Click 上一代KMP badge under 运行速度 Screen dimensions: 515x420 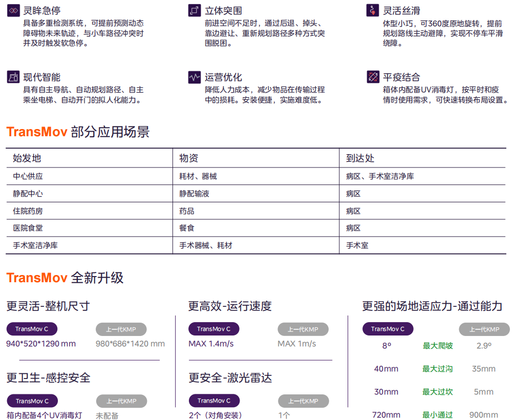(x=303, y=329)
